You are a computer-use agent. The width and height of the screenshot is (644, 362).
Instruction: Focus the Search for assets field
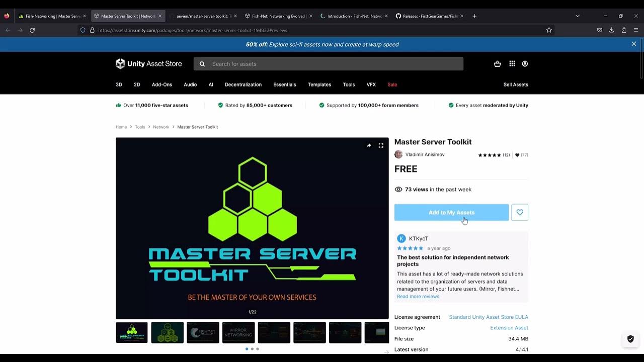[x=329, y=64]
